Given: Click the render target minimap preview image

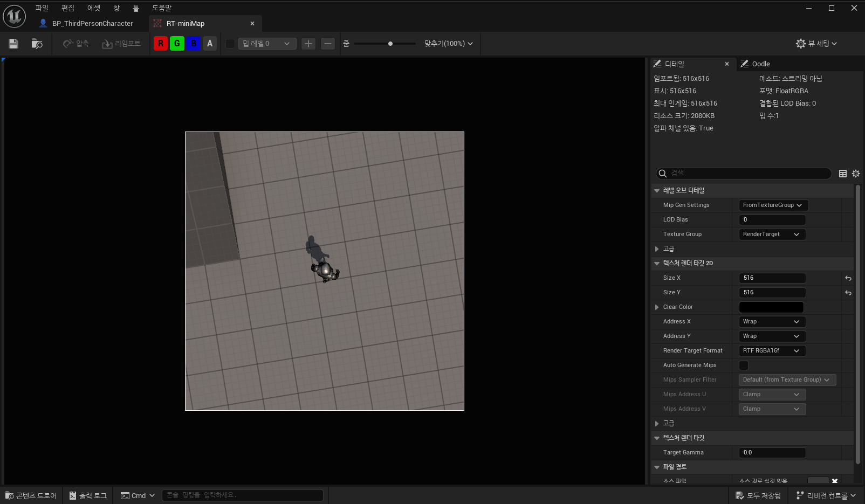Looking at the screenshot, I should (x=325, y=271).
